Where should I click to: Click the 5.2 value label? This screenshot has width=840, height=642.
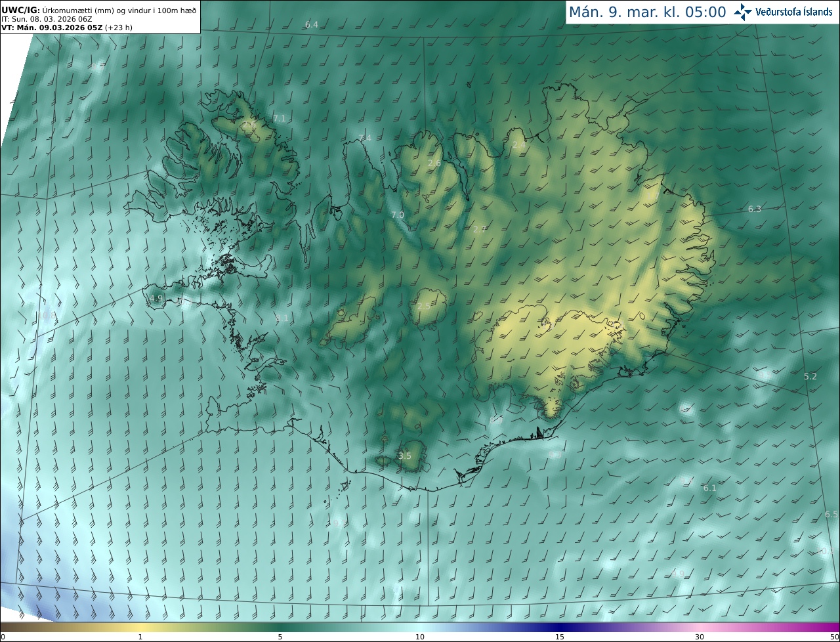(810, 376)
